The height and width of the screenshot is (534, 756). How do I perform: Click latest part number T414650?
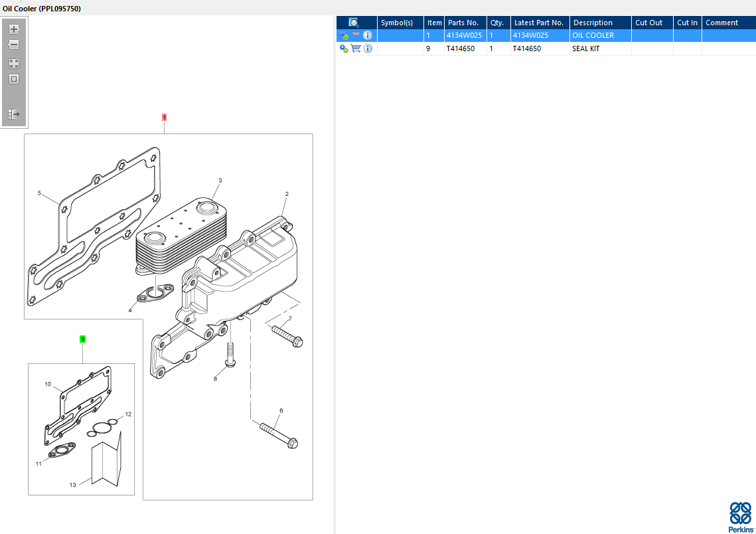pyautogui.click(x=527, y=48)
